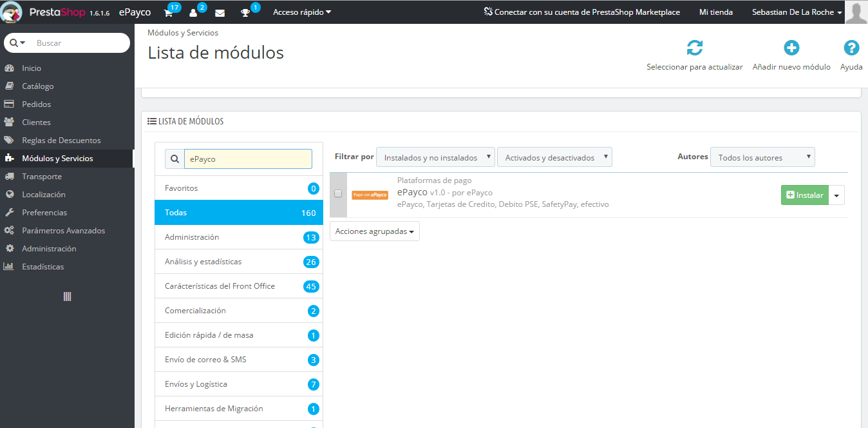Click Conectar con su cuenta de PrestaShop Marketplace
Screen dimensions: 868x428
coord(581,12)
